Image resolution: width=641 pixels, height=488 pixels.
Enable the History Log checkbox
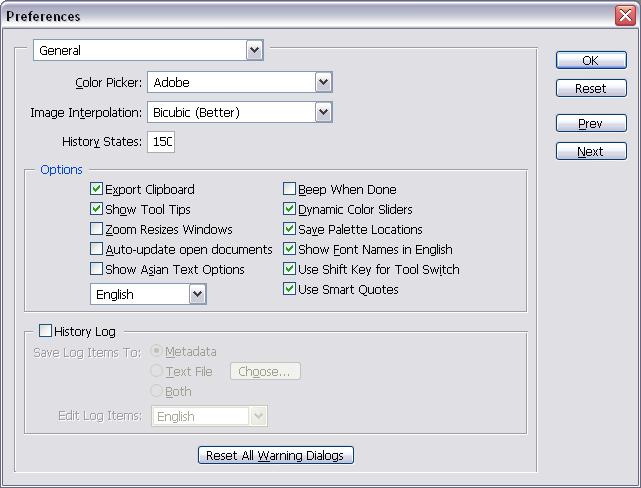tap(45, 331)
